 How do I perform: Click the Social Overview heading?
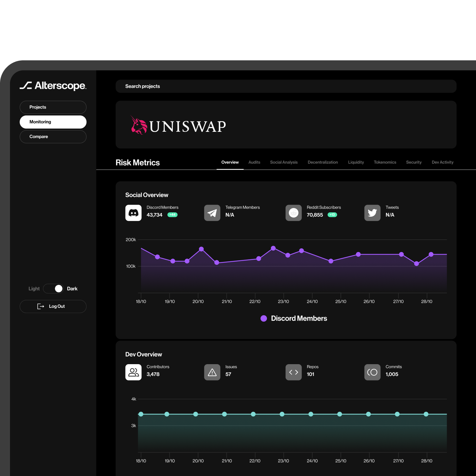[147, 195]
